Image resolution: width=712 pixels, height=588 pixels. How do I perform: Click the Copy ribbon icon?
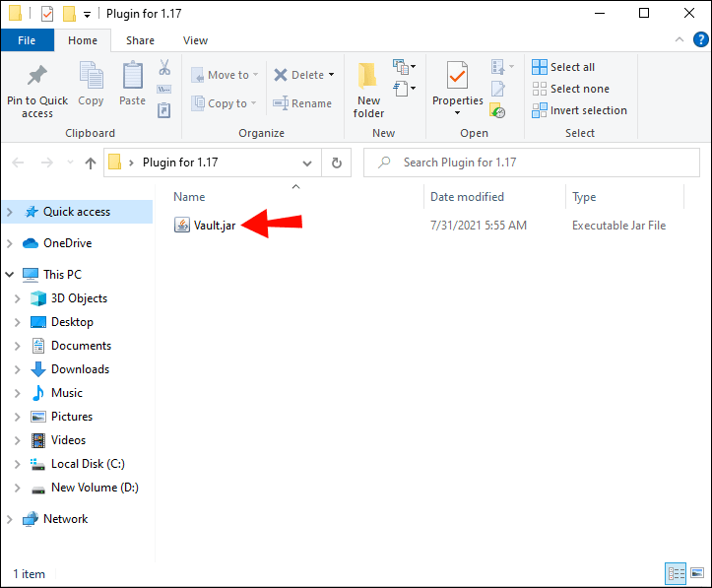click(92, 75)
